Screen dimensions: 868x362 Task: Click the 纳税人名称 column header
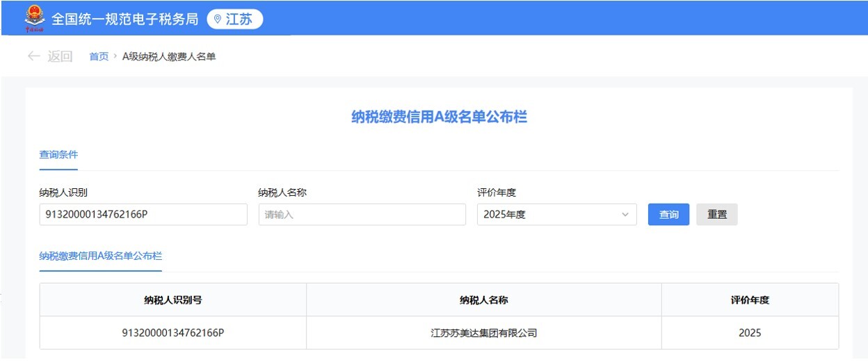[484, 300]
